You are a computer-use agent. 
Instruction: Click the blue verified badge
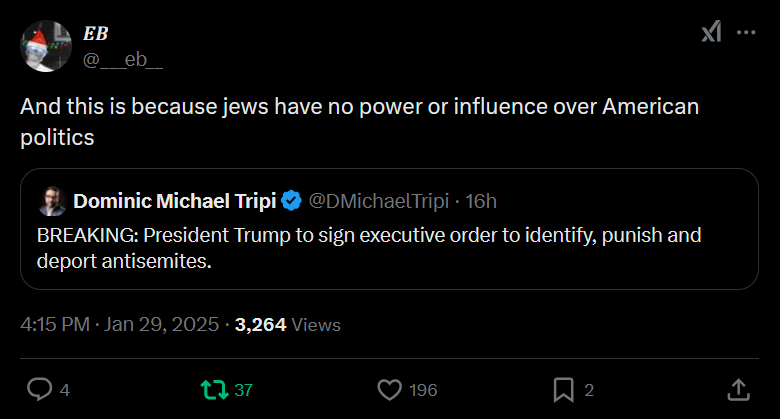291,201
